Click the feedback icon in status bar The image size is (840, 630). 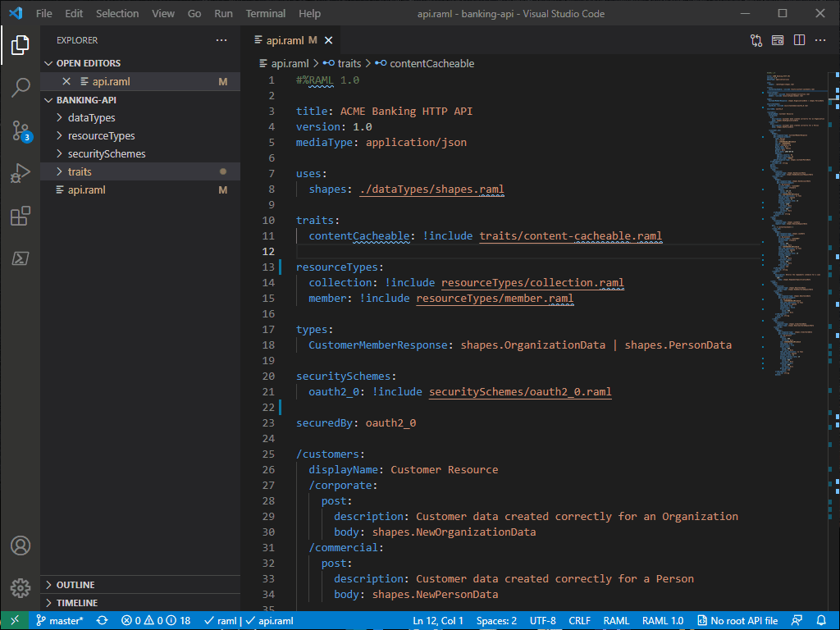click(797, 620)
